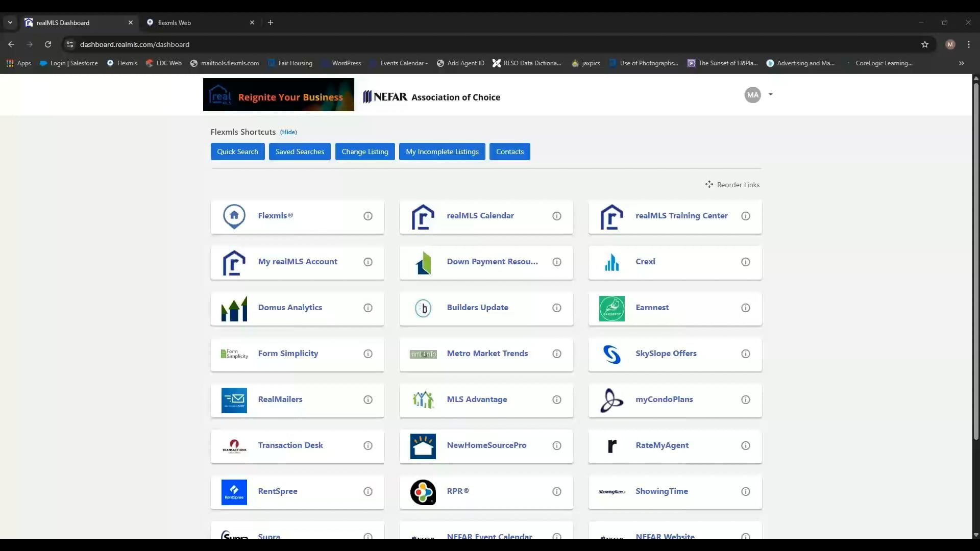980x551 pixels.
Task: Expand the tab search chevron
Action: 10,22
